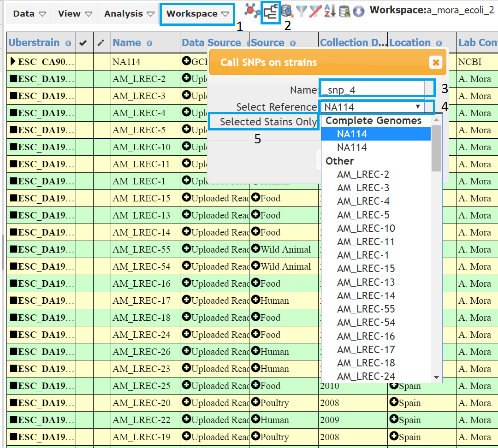The height and width of the screenshot is (448, 498).
Task: Expand Source plus for AM_LREC-55 Wild Animal
Action: [255, 248]
